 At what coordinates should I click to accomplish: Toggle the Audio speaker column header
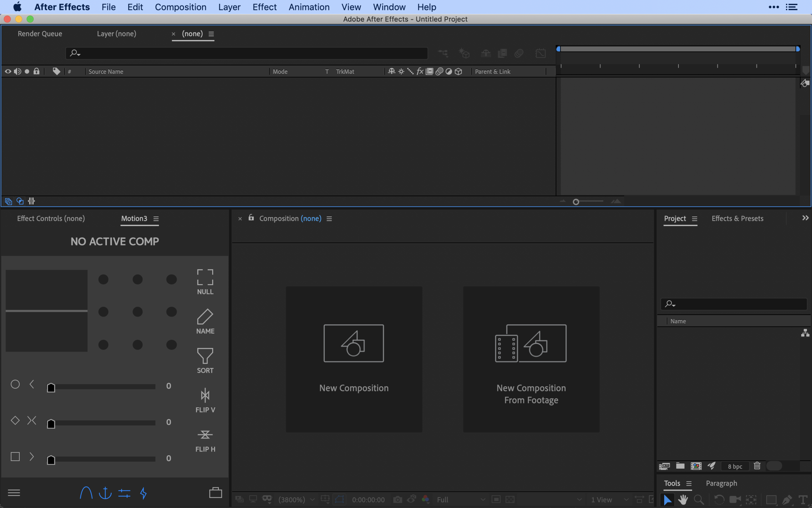coord(18,71)
